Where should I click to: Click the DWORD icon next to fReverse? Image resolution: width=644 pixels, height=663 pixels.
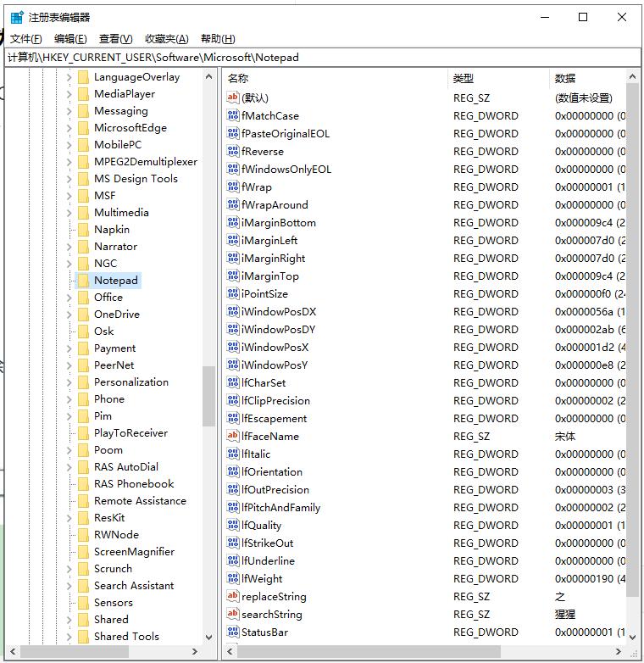tap(233, 151)
